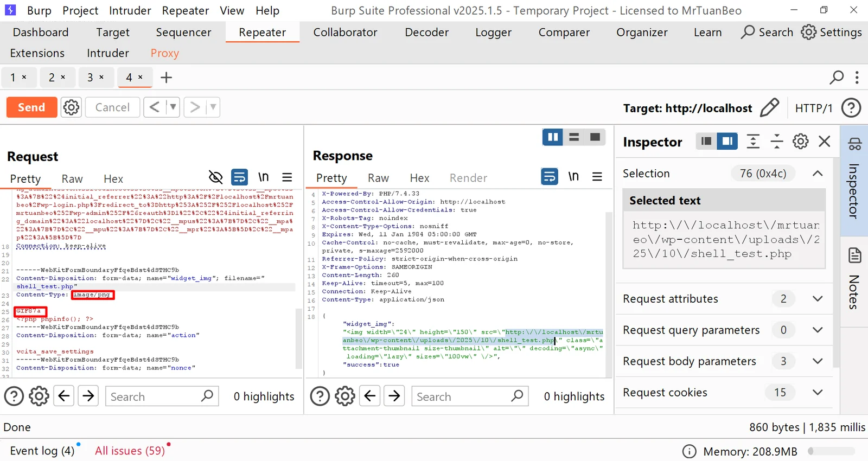This screenshot has width=868, height=461.
Task: Close the Inspector panel
Action: 825,142
